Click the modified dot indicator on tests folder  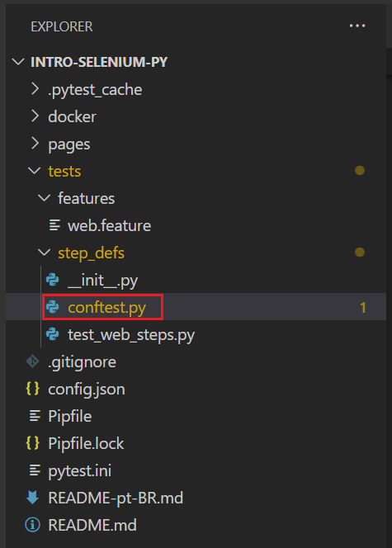[x=360, y=171]
